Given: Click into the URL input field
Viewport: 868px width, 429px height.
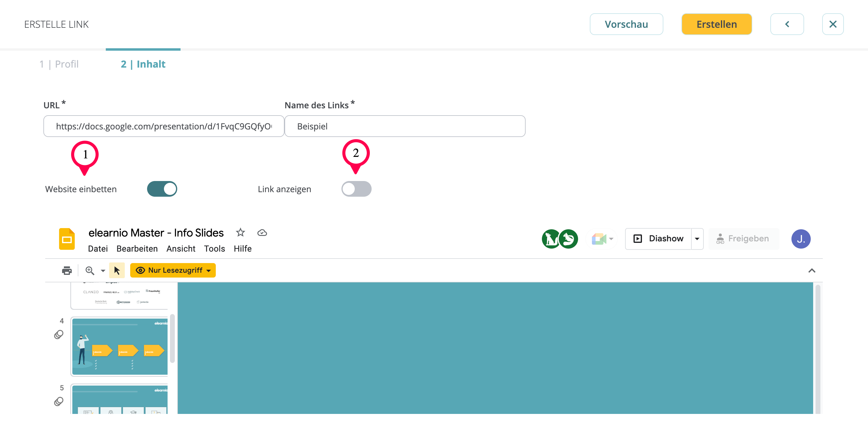Looking at the screenshot, I should (x=164, y=126).
